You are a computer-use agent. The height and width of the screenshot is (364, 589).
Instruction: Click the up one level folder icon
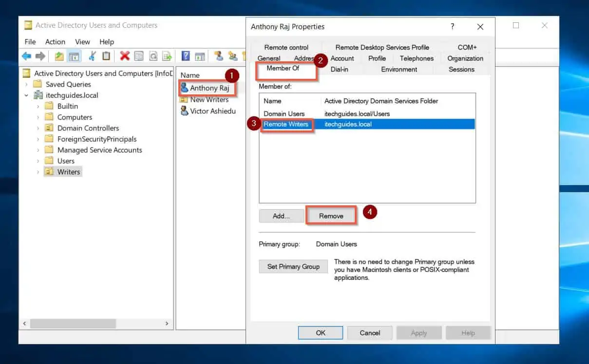point(59,56)
